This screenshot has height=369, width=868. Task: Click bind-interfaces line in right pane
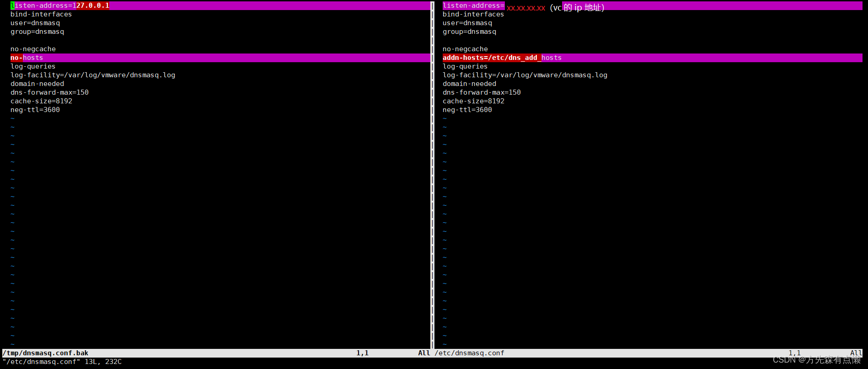click(x=473, y=14)
